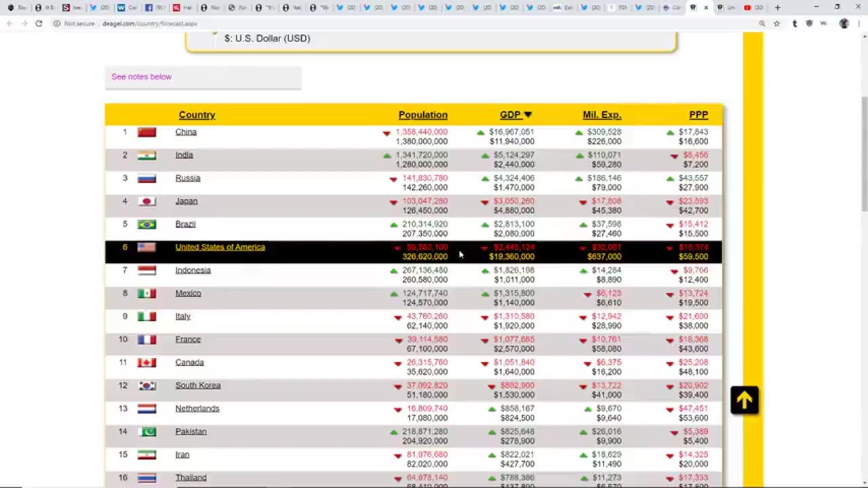868x488 pixels.
Task: Open the Russia country link
Action: pyautogui.click(x=188, y=178)
